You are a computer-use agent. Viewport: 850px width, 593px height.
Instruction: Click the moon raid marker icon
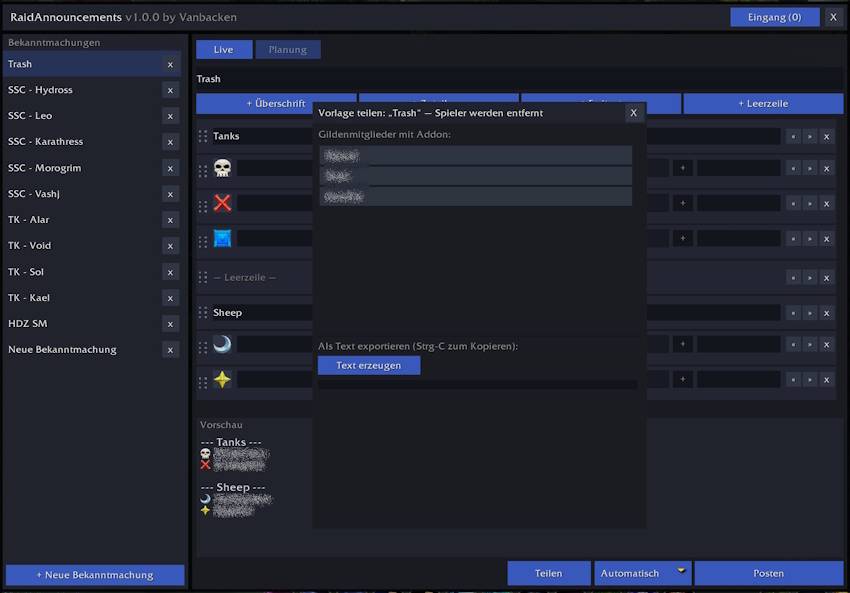222,344
